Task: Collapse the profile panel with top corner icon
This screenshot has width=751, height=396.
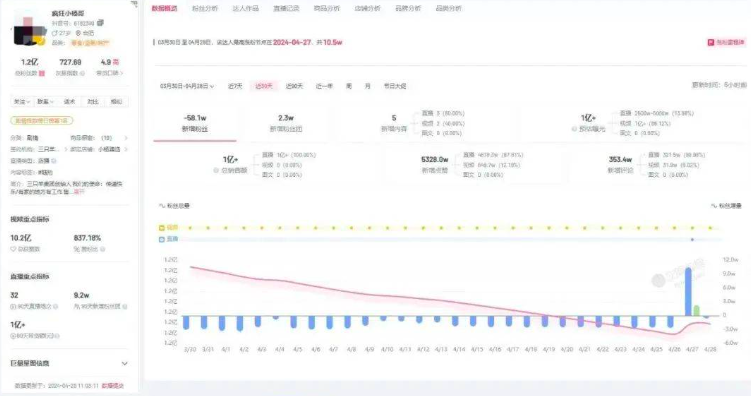Action: [134, 3]
